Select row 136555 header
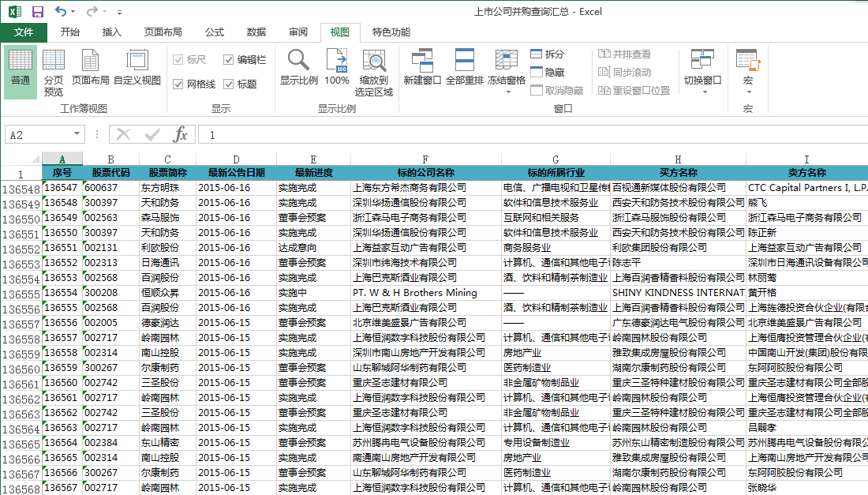Viewport: 868px width, 495px height. (x=21, y=294)
